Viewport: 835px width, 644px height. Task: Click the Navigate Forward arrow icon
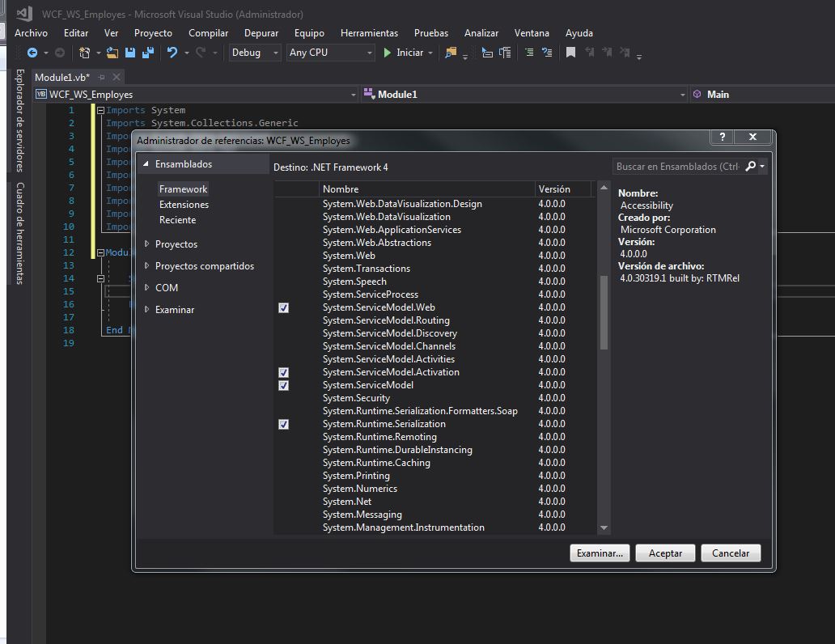60,53
